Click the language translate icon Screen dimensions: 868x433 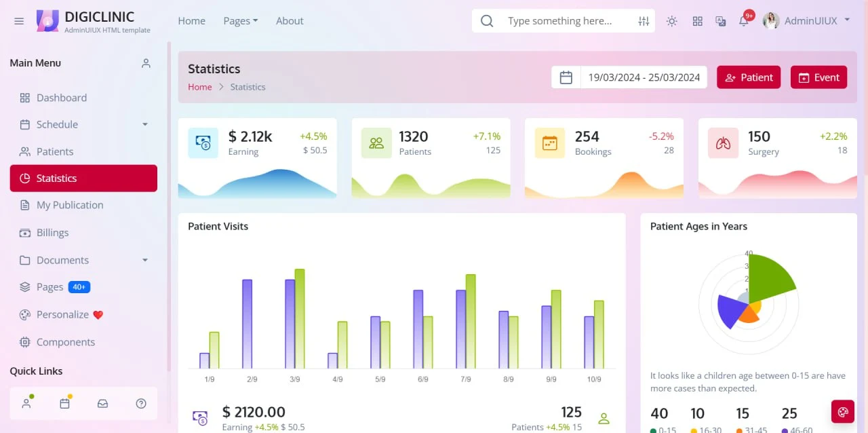pyautogui.click(x=721, y=21)
